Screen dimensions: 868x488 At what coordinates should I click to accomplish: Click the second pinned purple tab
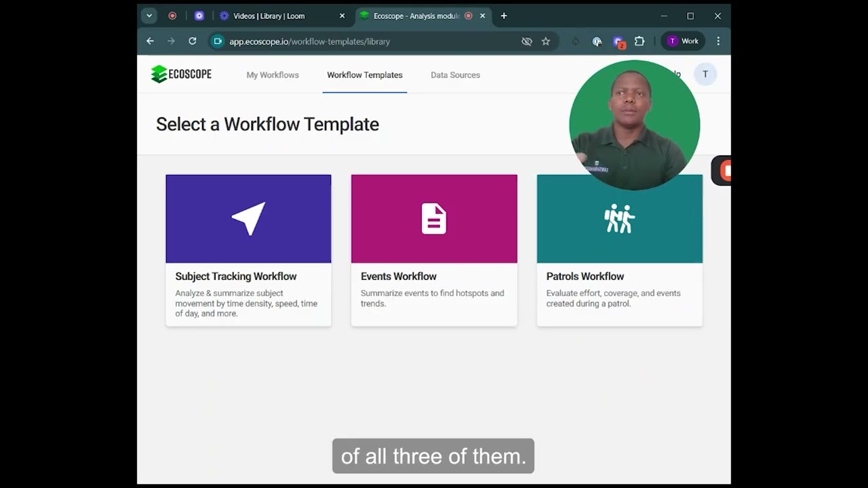pyautogui.click(x=199, y=16)
